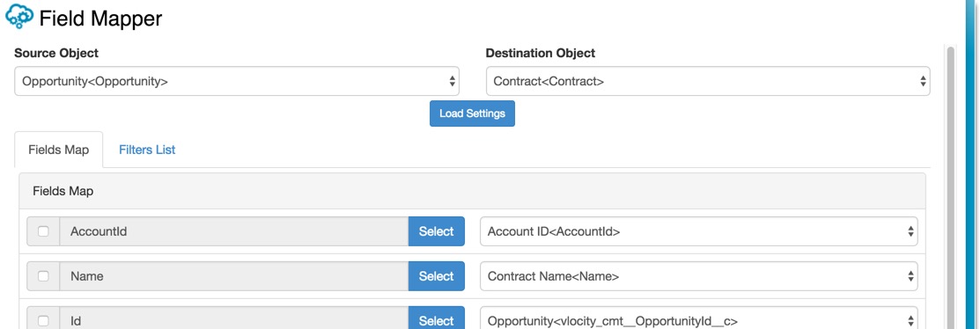Tick the Id row checkbox
This screenshot has height=329, width=980.
coord(43,321)
